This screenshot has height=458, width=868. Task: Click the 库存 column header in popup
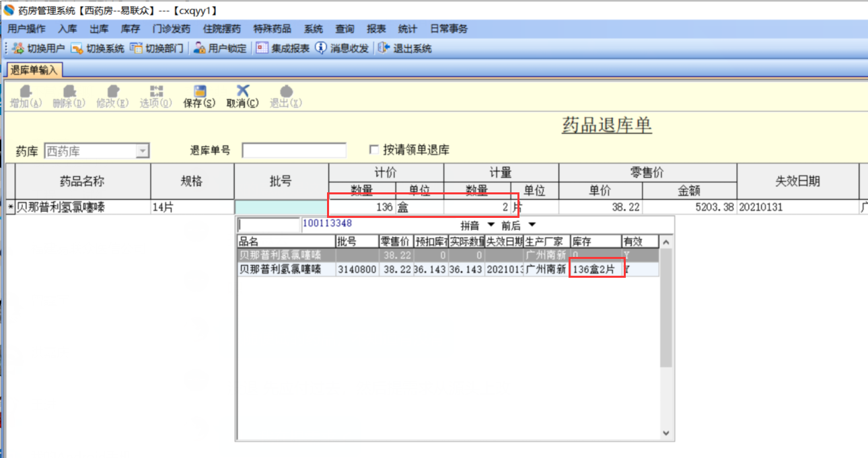click(595, 241)
